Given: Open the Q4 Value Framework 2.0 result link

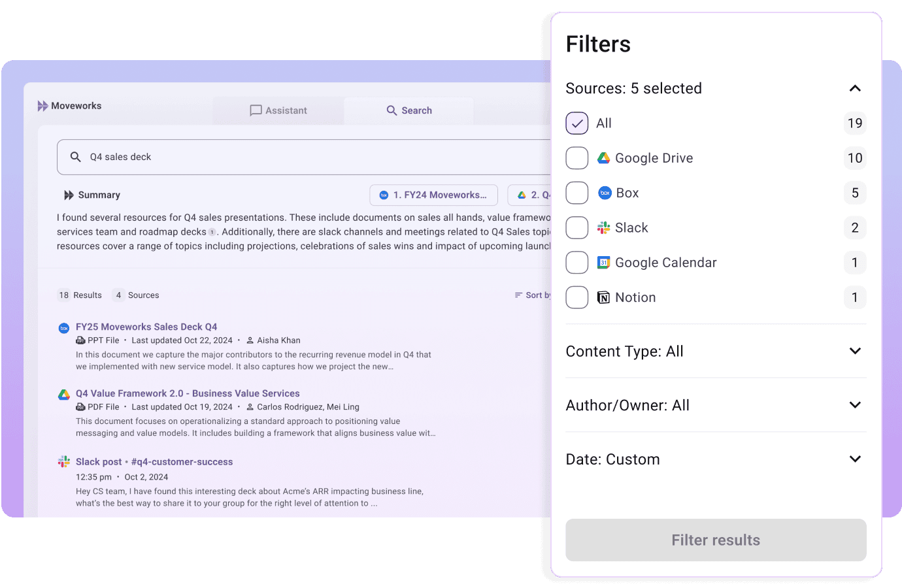Looking at the screenshot, I should point(188,393).
